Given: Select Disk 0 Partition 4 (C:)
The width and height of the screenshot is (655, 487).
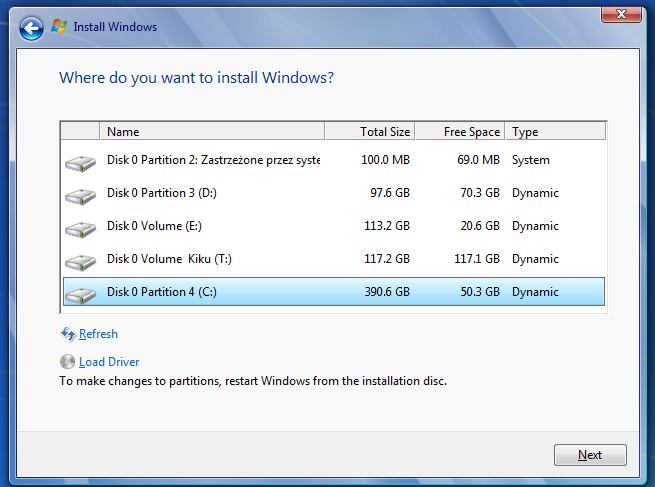Looking at the screenshot, I should [334, 292].
